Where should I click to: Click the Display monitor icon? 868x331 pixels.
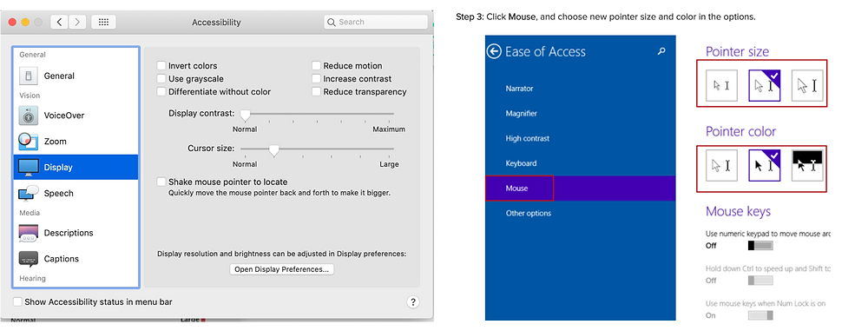[29, 168]
